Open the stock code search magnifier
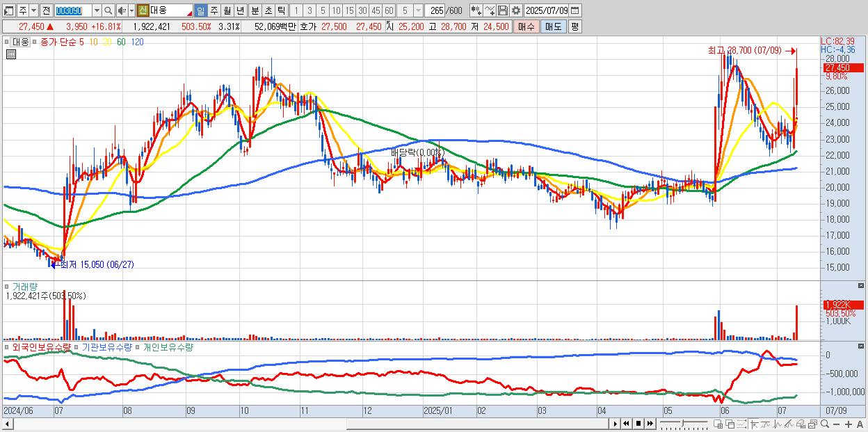This screenshot has width=868, height=432. coord(108,10)
